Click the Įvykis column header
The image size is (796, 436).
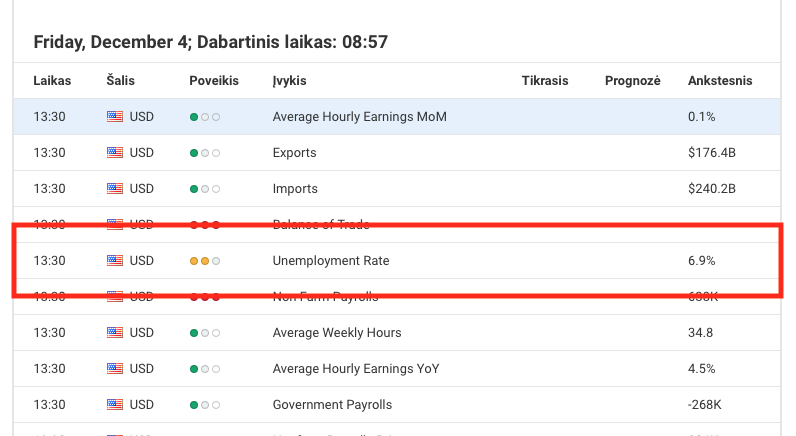pyautogui.click(x=289, y=81)
